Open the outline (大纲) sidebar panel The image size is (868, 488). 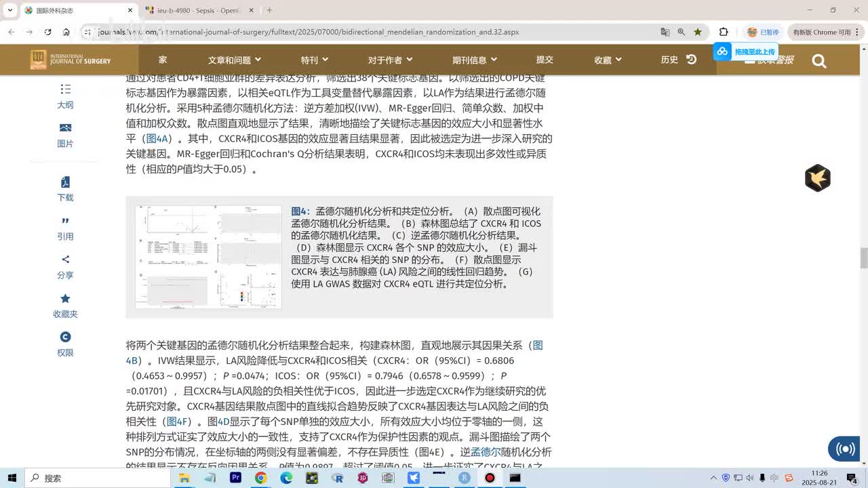pos(65,96)
